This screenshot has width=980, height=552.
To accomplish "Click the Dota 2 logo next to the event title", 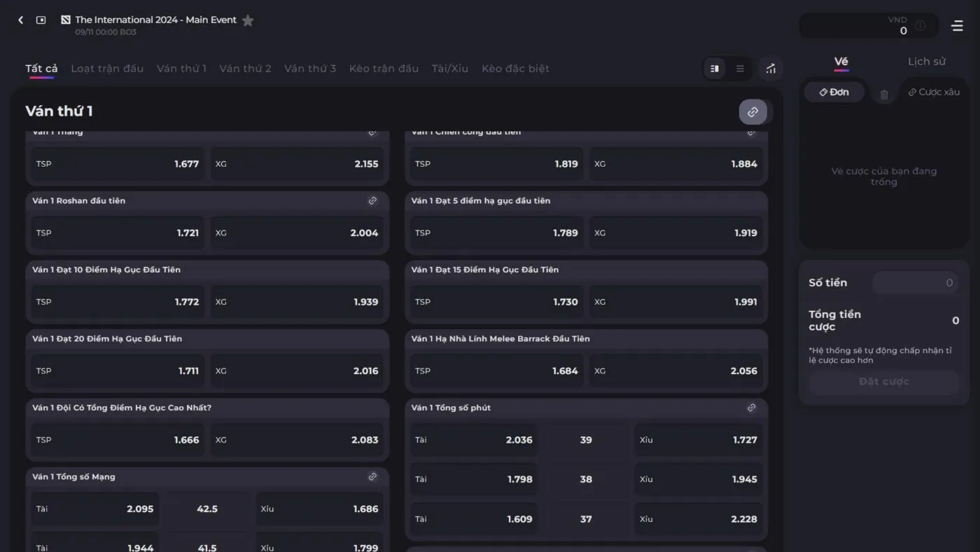I will tap(66, 20).
